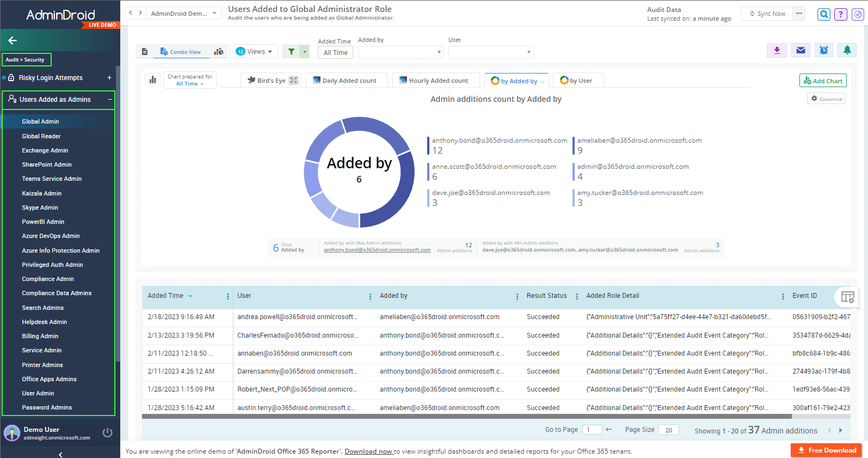Open the Added by filter dropdown

(x=401, y=52)
